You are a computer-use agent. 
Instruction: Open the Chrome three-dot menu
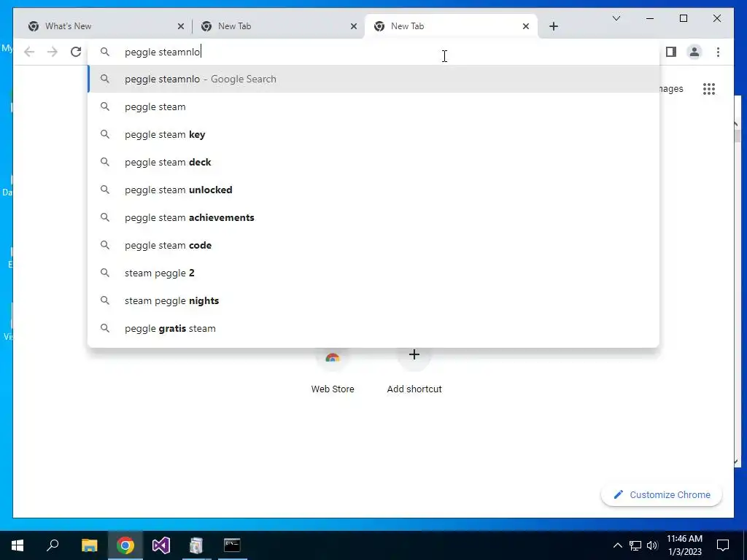click(718, 52)
